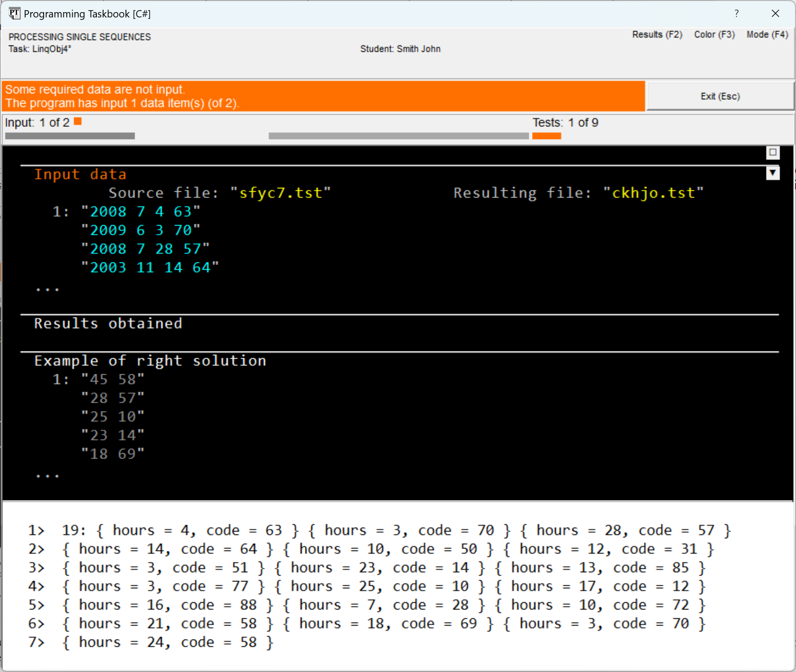The height and width of the screenshot is (672, 796).
Task: Select Color (F3) option
Action: [x=714, y=34]
